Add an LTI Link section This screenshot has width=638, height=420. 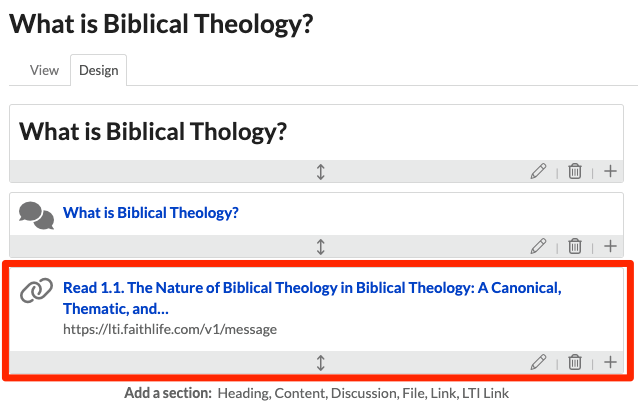click(x=485, y=393)
